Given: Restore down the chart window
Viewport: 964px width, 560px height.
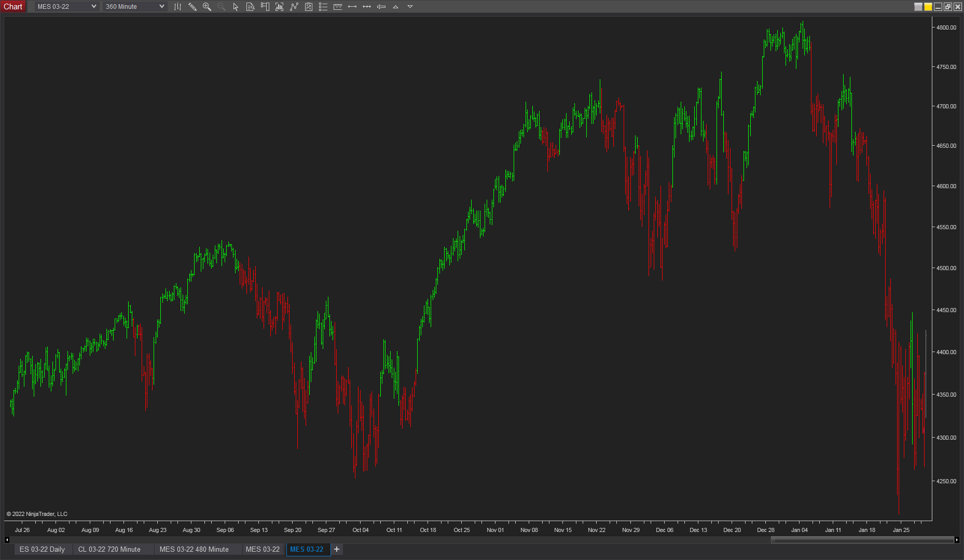Looking at the screenshot, I should [948, 7].
